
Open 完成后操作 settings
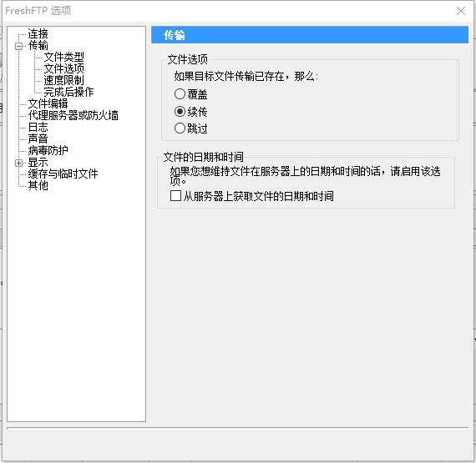point(68,92)
